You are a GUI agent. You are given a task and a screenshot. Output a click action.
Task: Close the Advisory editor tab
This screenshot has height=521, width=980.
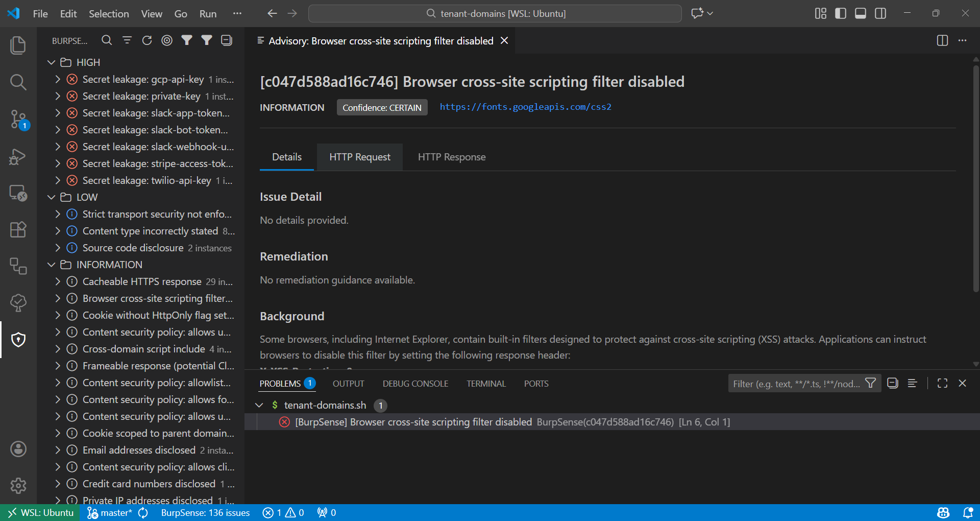click(x=504, y=40)
